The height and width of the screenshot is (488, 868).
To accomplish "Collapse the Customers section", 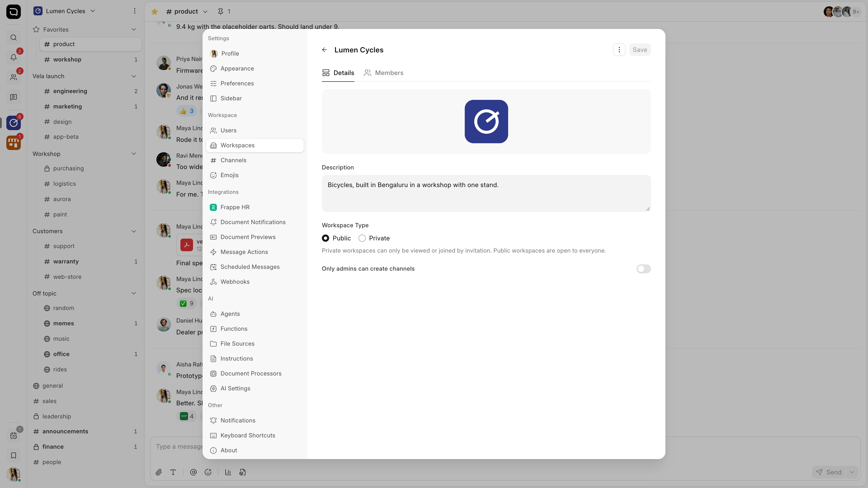I will (134, 231).
